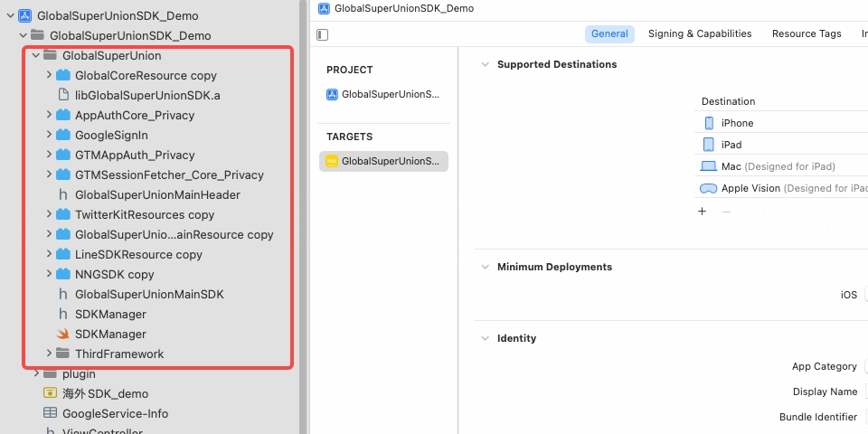Click the Swift icon of SDKManager
Screen dimensions: 868x434
click(x=63, y=334)
